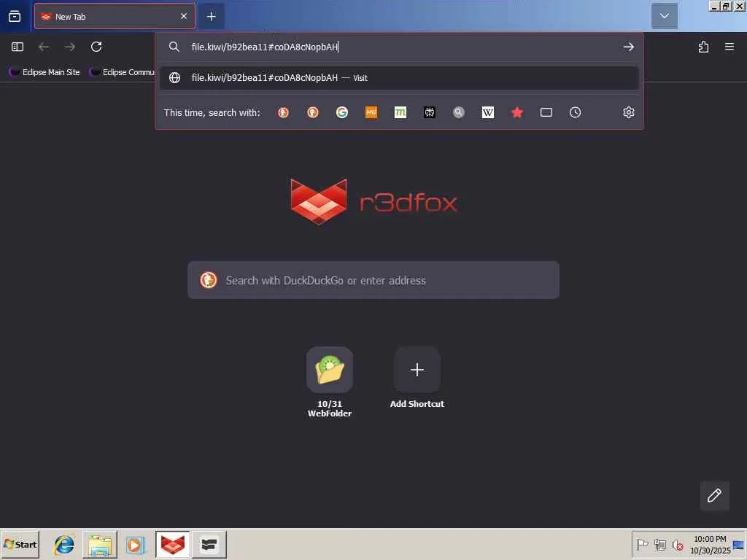The width and height of the screenshot is (747, 560).
Task: Click the network tray icon
Action: click(x=659, y=544)
